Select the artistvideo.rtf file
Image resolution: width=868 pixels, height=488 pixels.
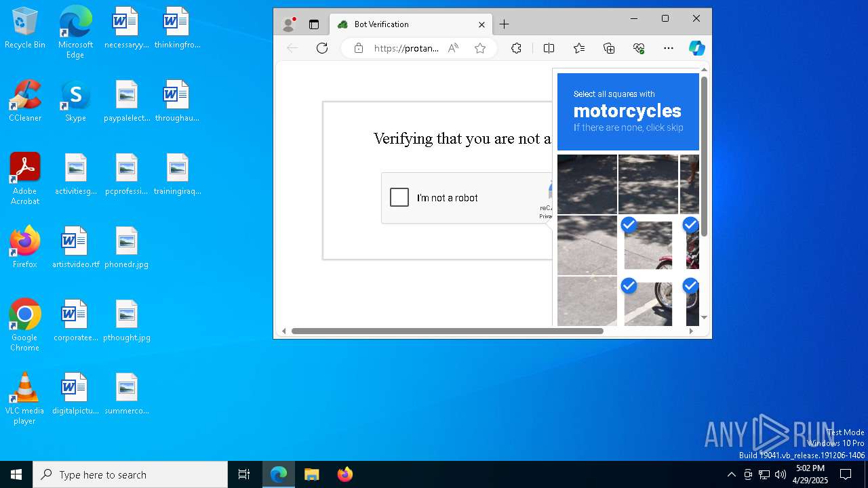pyautogui.click(x=75, y=247)
